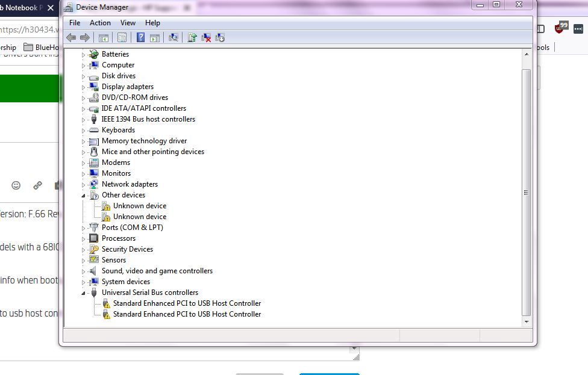This screenshot has height=375, width=588.
Task: Click the first Unknown device warning icon
Action: 106,206
